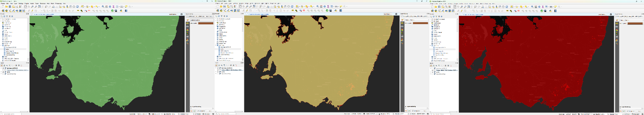This screenshot has width=644, height=115.
Task: Click Install Updates button in left window
Action: (x=173, y=14)
